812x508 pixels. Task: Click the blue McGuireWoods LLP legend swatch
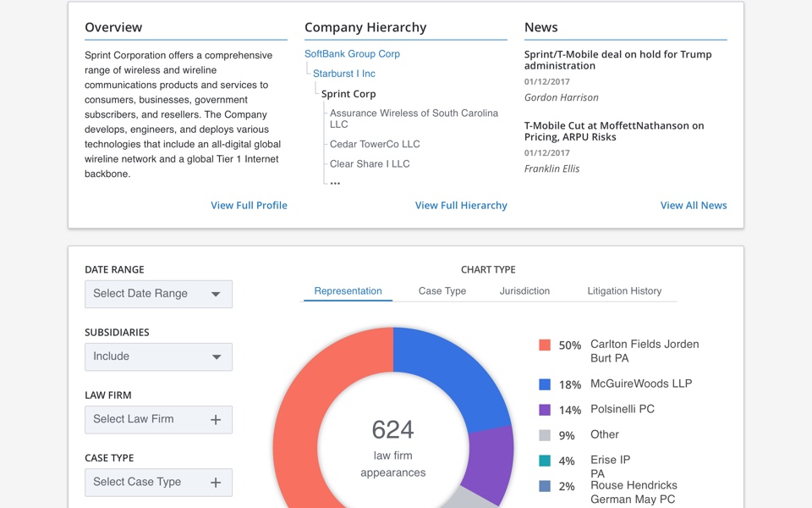click(x=545, y=384)
